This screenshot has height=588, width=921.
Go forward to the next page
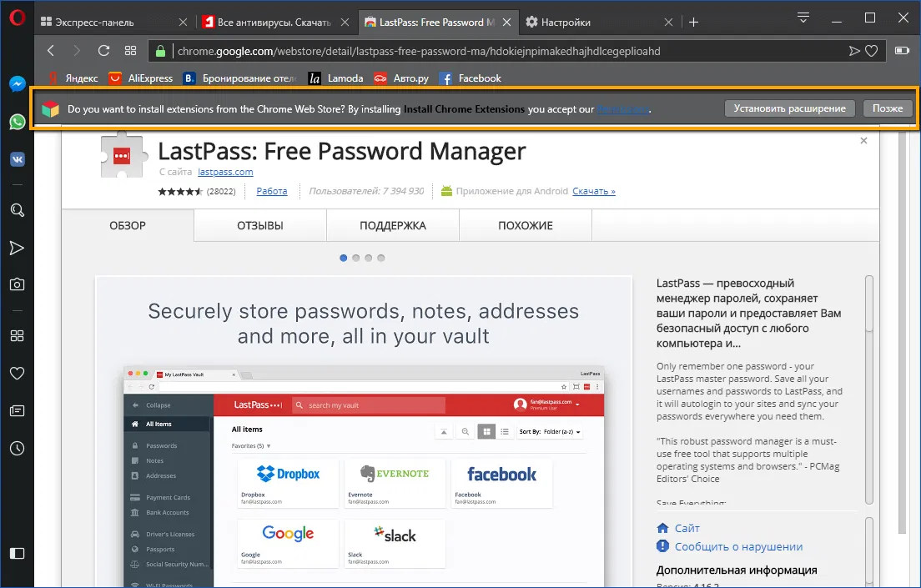(x=77, y=51)
